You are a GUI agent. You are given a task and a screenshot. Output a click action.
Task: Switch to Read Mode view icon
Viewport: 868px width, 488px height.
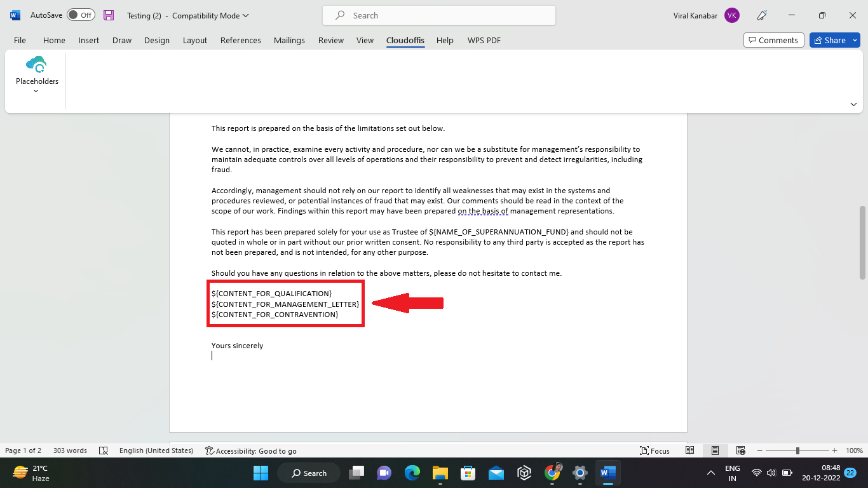click(x=689, y=451)
